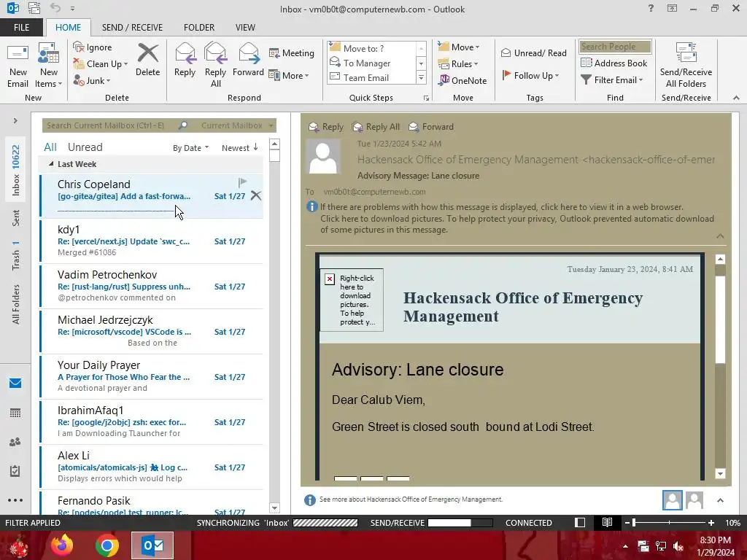This screenshot has width=747, height=560.
Task: Open more navigation options ellipsis
Action: point(15,500)
